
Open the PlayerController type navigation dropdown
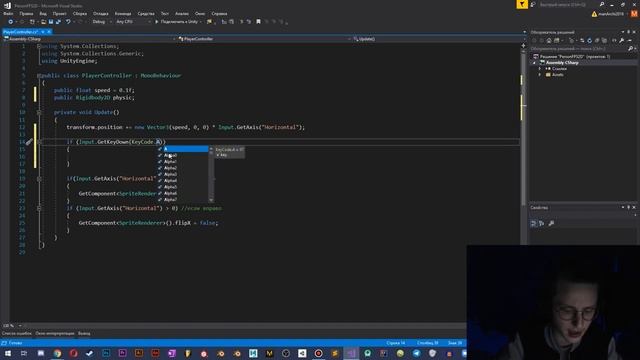264,39
